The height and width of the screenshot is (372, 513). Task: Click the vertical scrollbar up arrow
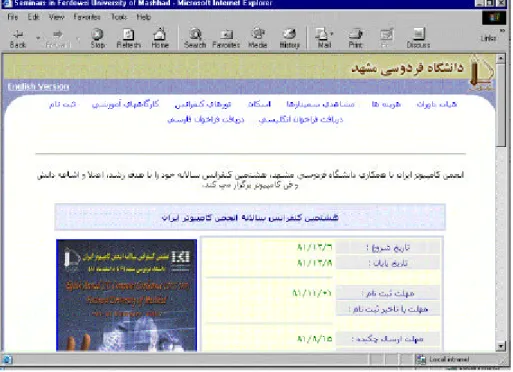501,59
